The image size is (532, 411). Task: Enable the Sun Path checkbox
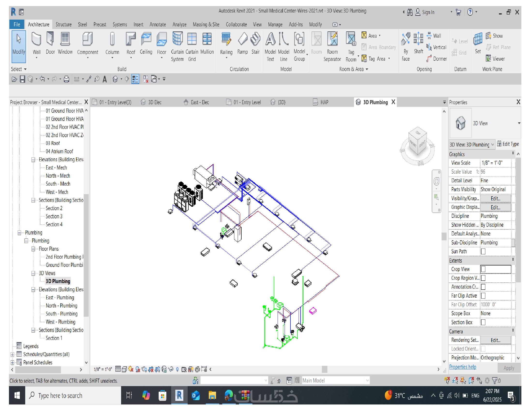click(483, 251)
